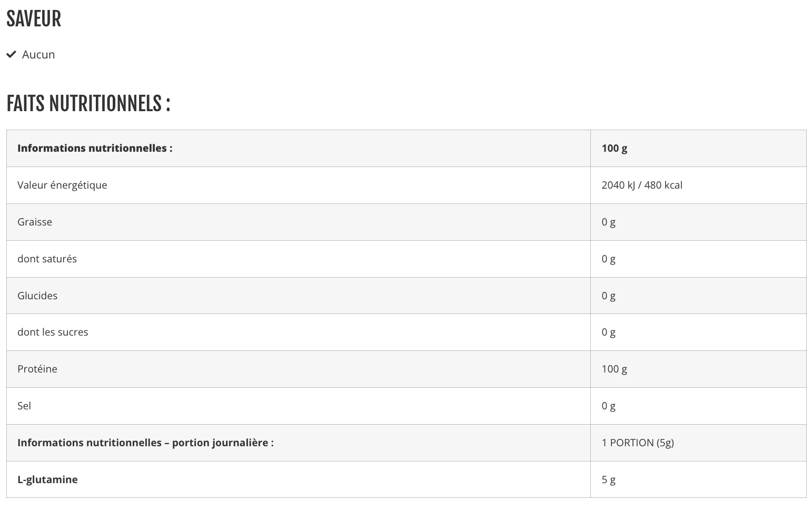
Task: Select the Aucun flavor text
Action: click(x=38, y=55)
